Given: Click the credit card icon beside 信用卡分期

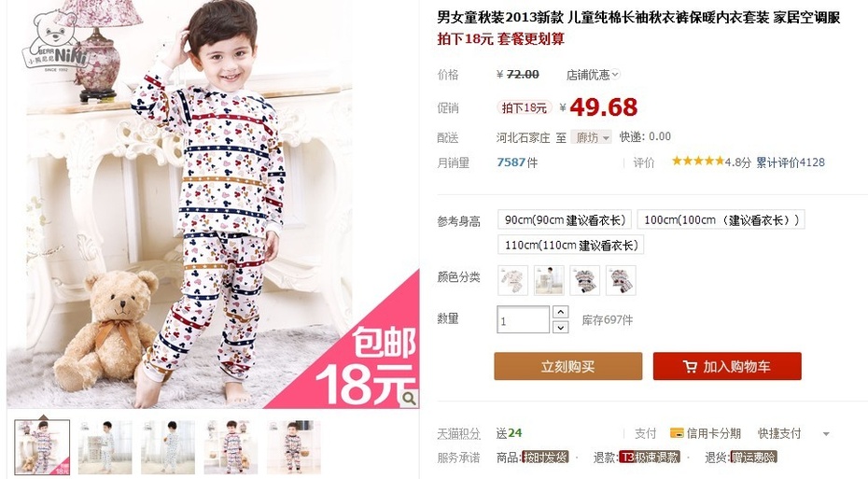Looking at the screenshot, I should (676, 433).
